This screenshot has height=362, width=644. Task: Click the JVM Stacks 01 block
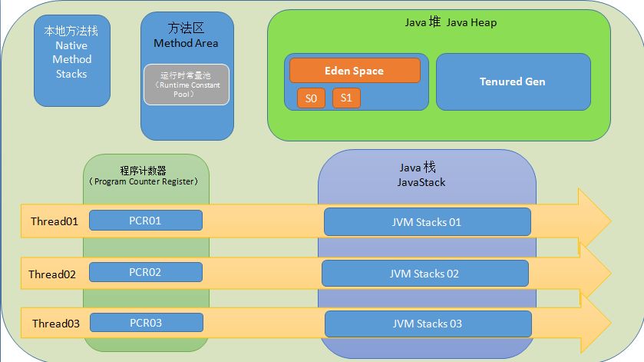coord(427,221)
